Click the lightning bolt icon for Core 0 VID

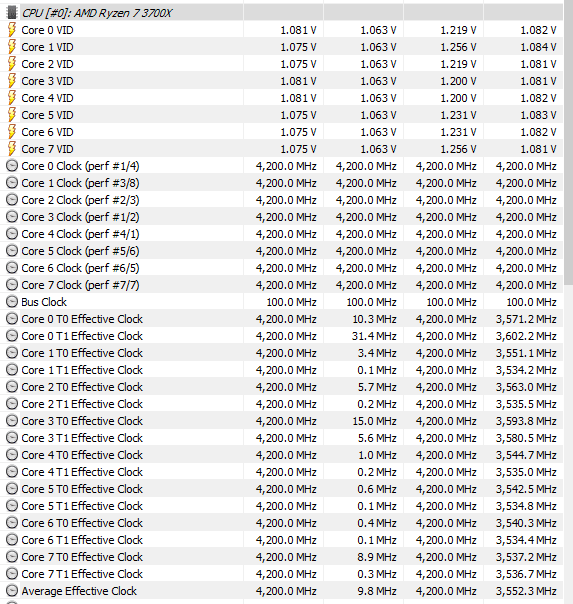tap(12, 30)
